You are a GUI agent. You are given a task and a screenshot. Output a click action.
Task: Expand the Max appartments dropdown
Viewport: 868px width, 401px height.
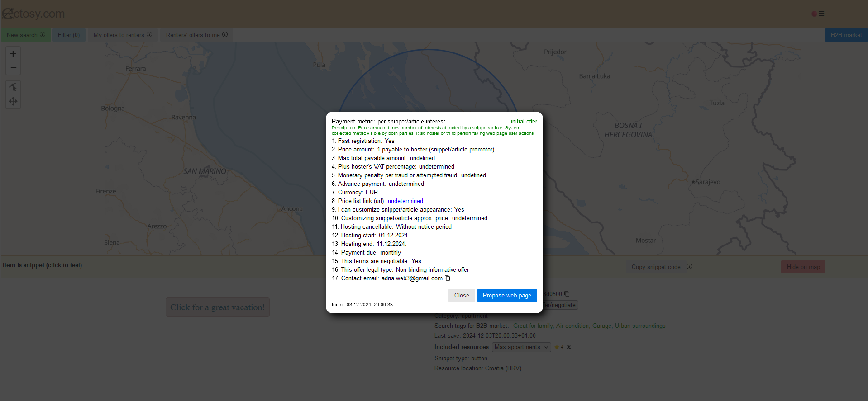click(x=521, y=347)
